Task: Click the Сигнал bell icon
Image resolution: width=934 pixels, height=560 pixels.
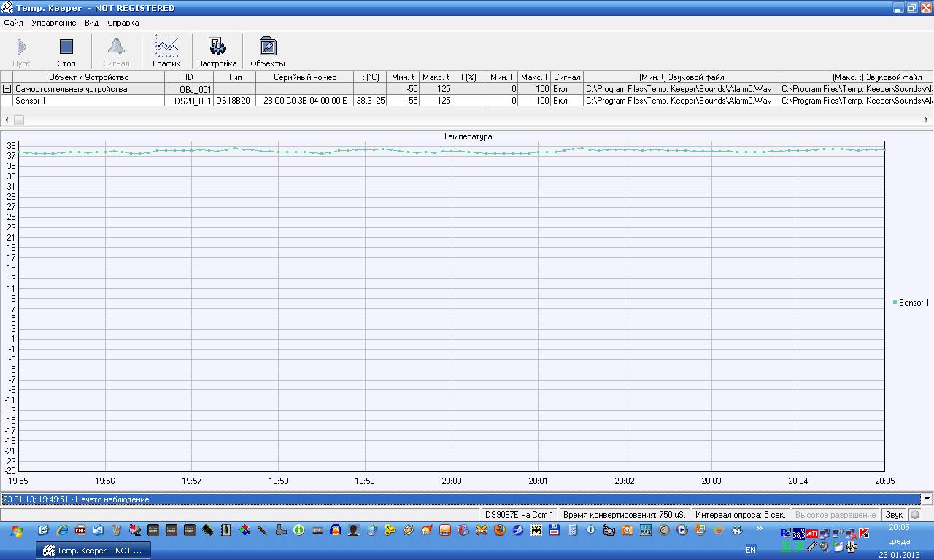Action: [x=116, y=51]
